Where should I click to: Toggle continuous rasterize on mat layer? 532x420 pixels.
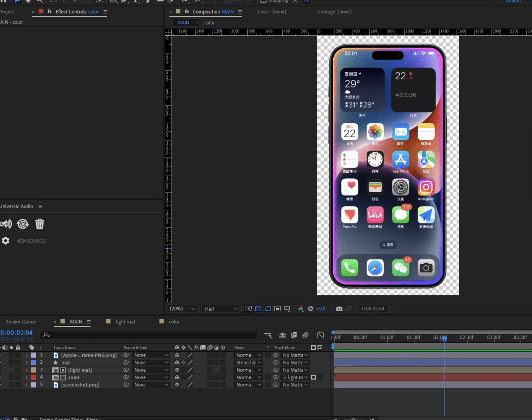click(x=183, y=363)
